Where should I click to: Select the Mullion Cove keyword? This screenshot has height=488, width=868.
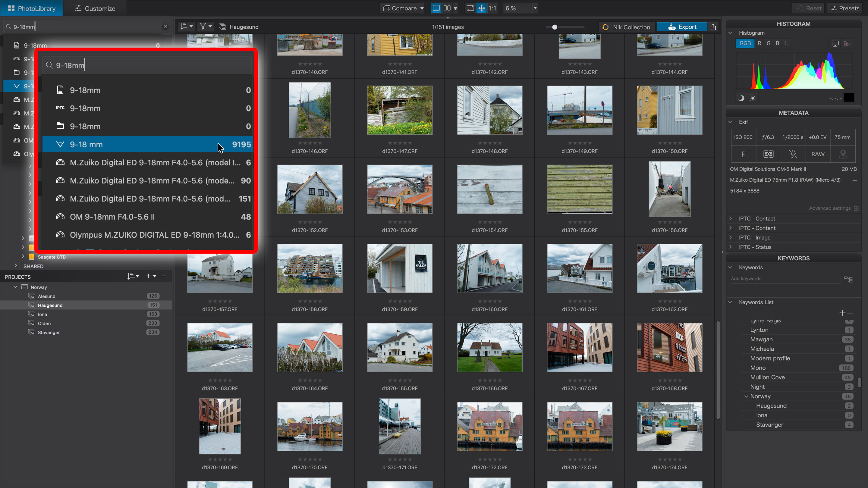pyautogui.click(x=767, y=377)
